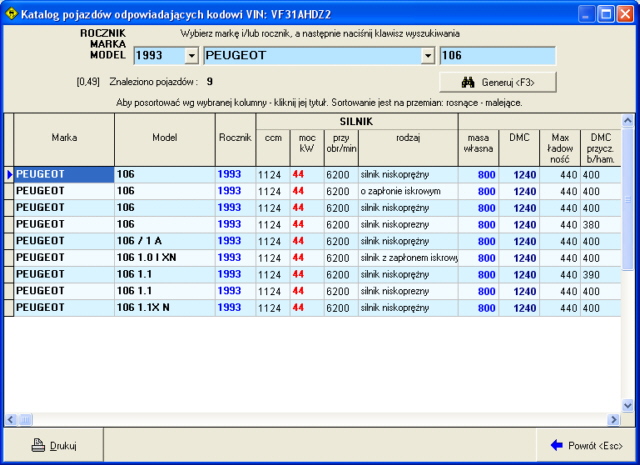Close the Katalog pojazdów window

coord(625,13)
